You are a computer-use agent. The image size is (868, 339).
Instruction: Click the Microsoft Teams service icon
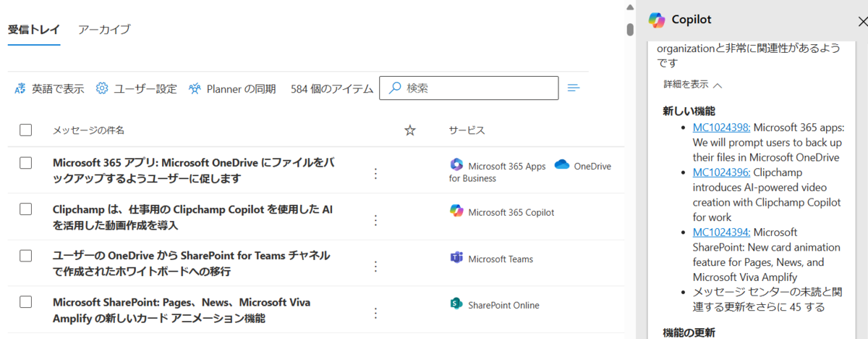[x=456, y=259]
